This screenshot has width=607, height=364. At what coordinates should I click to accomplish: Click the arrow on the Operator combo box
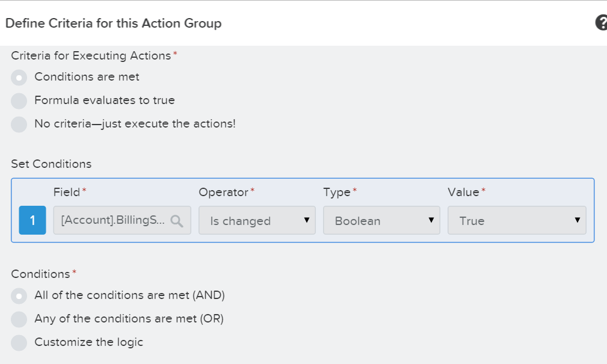[x=306, y=220]
